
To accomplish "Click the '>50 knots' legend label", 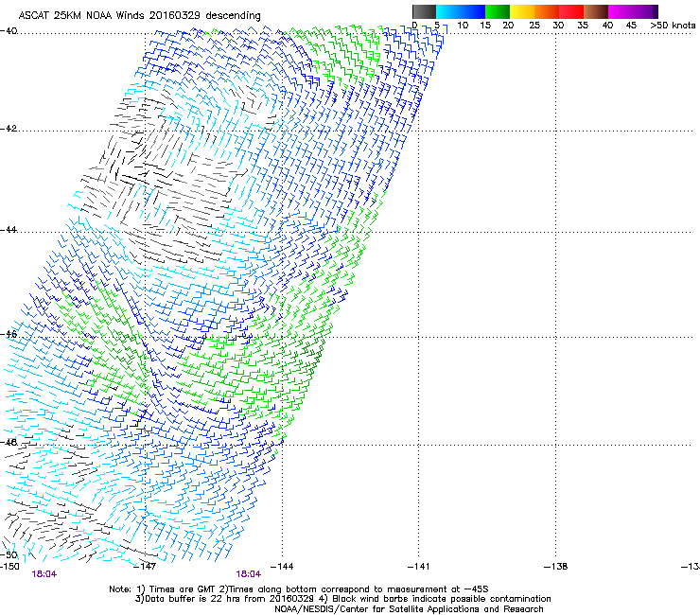I will click(x=673, y=26).
